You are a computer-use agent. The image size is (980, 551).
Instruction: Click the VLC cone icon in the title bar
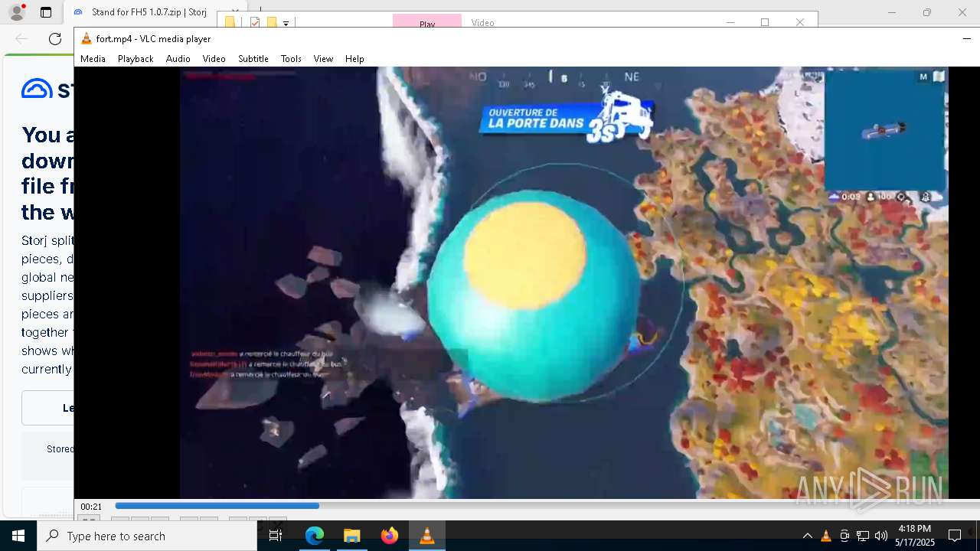click(x=87, y=38)
